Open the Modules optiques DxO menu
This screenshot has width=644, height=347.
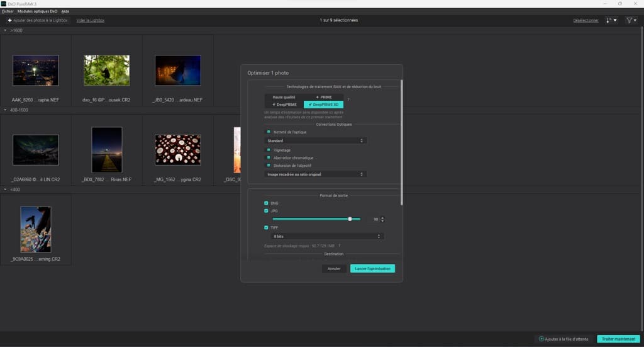pos(37,11)
